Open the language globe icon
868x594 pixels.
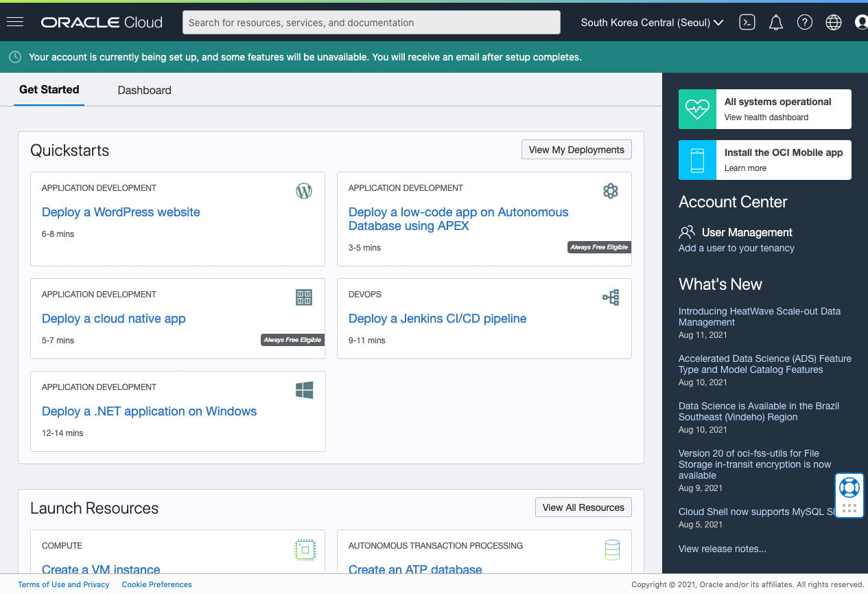(x=834, y=22)
